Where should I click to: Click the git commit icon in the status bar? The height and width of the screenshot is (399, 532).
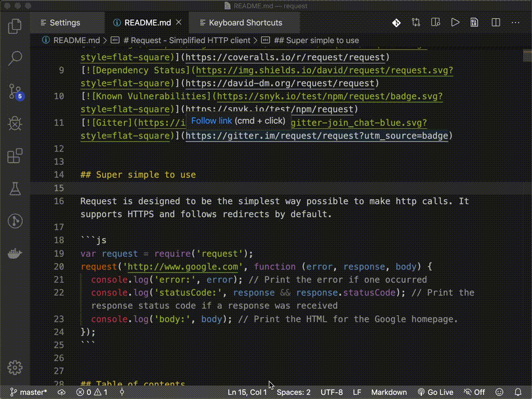coord(122,392)
